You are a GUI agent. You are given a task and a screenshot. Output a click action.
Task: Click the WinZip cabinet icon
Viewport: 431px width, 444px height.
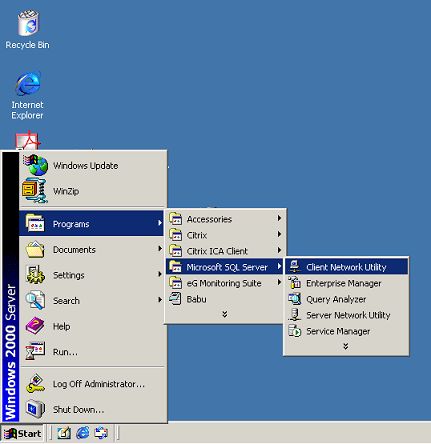(x=35, y=191)
